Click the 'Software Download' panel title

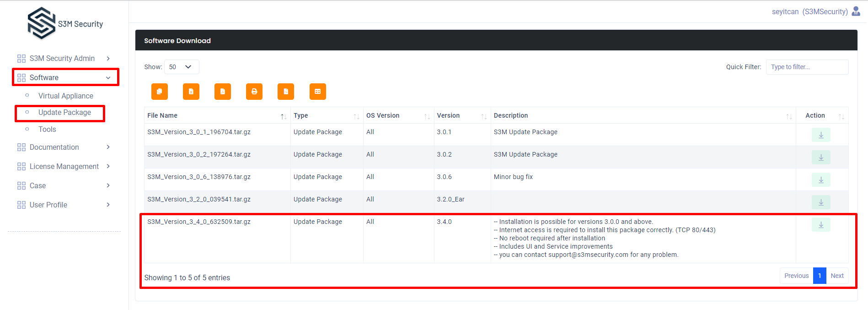coord(177,41)
